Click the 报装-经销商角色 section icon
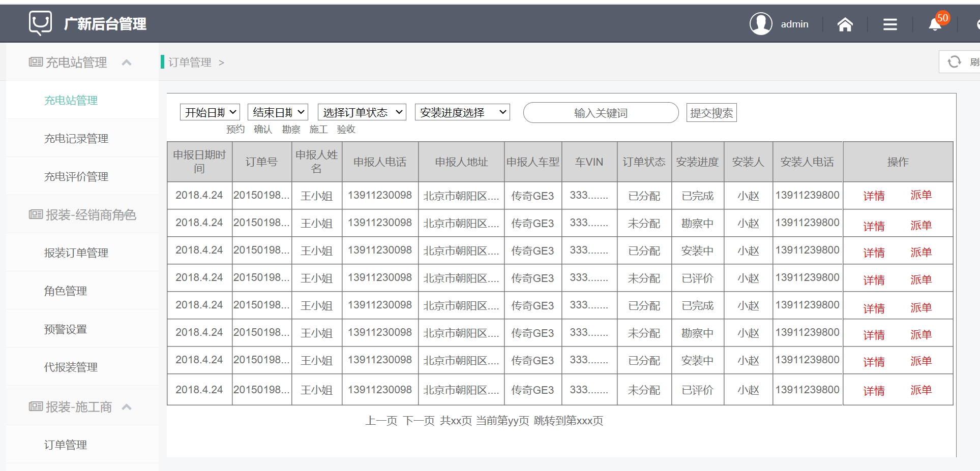The height and width of the screenshot is (471, 980). pyautogui.click(x=36, y=214)
